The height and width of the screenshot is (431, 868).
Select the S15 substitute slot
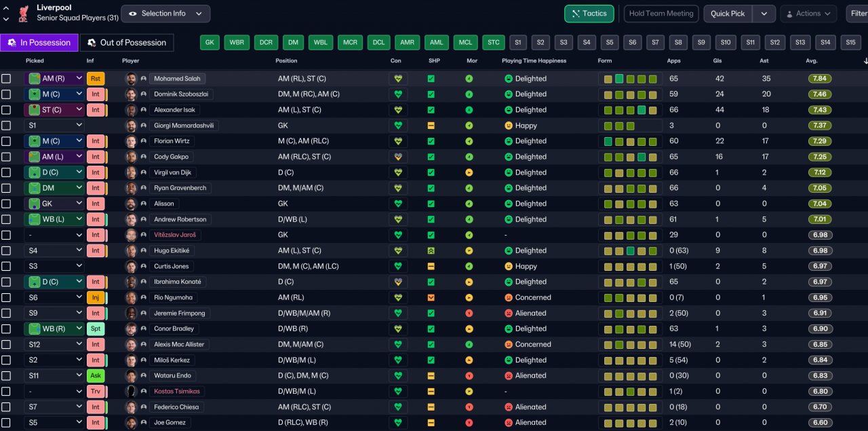coord(850,43)
